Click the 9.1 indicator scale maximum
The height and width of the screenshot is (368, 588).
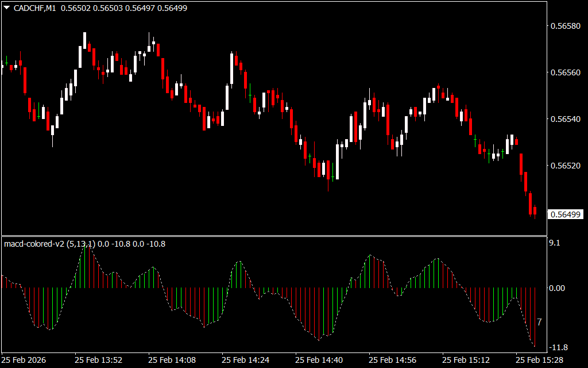pyautogui.click(x=555, y=243)
